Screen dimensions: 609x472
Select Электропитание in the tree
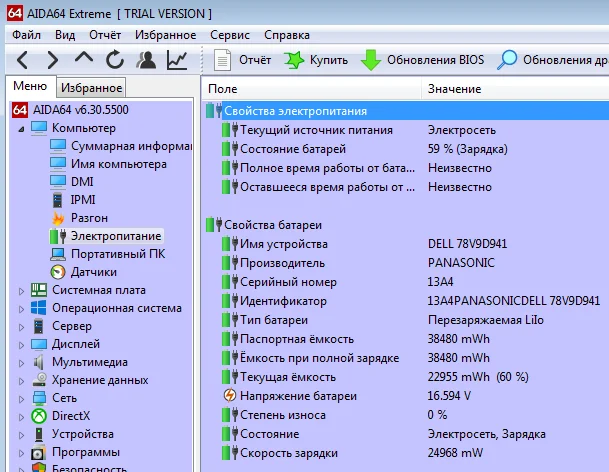coord(116,236)
